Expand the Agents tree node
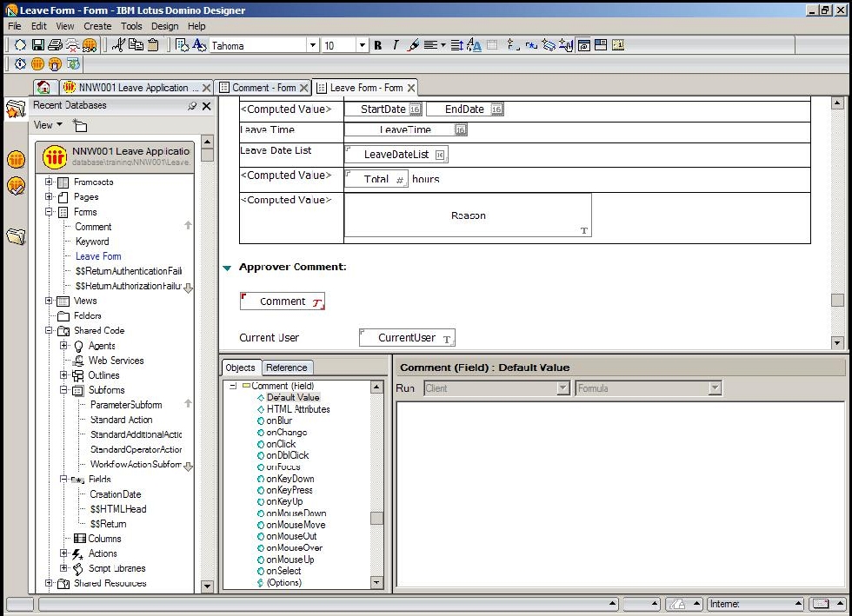852x616 pixels. click(x=63, y=345)
